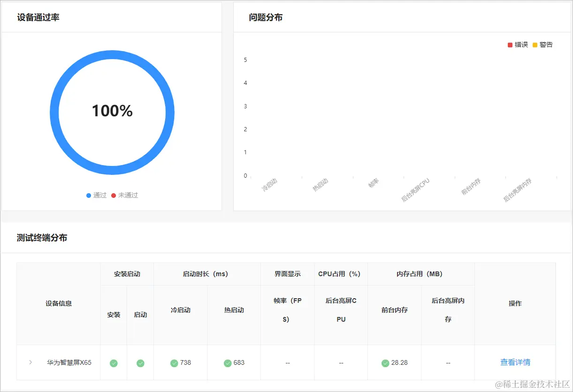Click the cold start value 738
Screen dimensions: 573x392
185,362
